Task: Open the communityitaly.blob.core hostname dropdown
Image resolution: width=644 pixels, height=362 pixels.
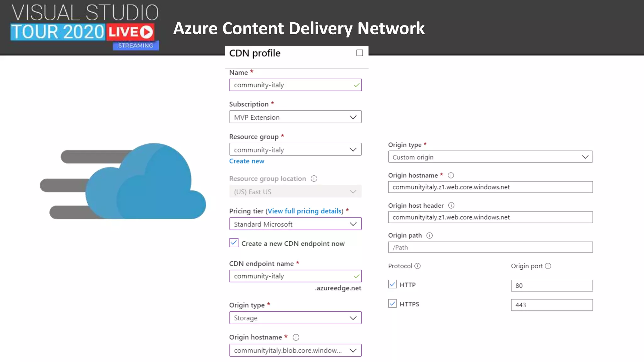Action: click(x=295, y=350)
